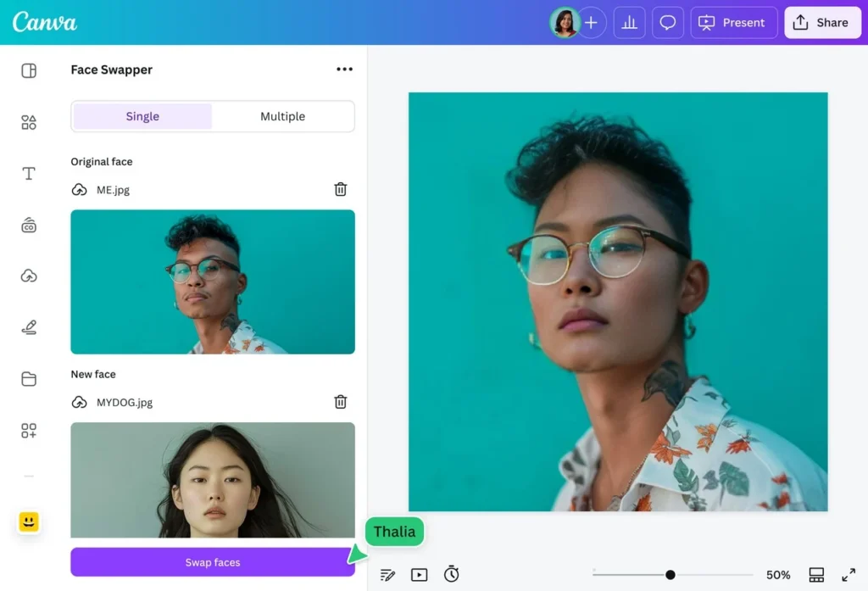Open the Design panel in the sidebar

coord(28,70)
